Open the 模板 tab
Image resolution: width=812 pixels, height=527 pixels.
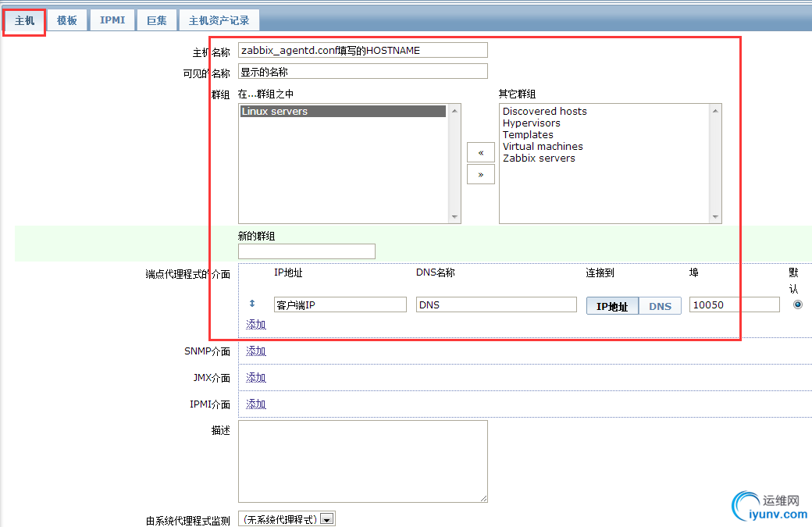coord(67,21)
